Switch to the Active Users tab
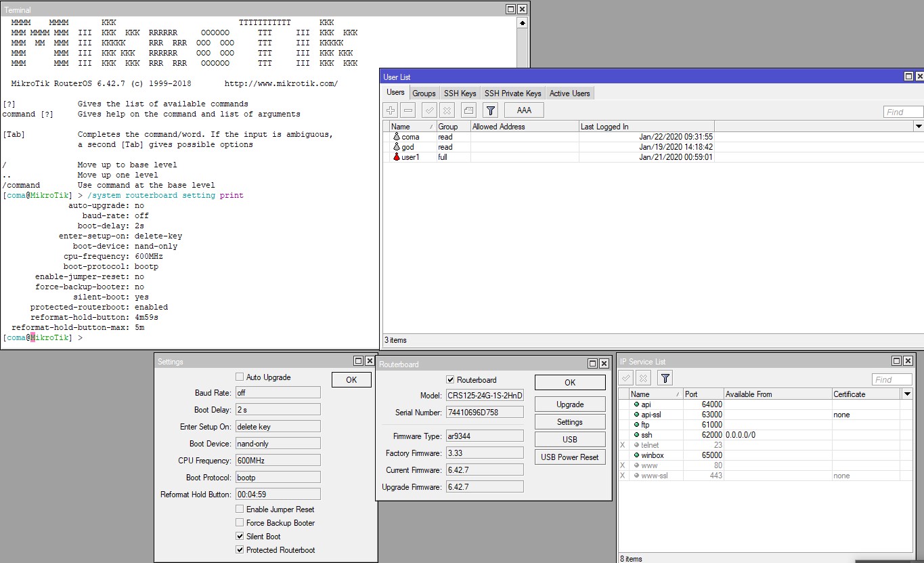This screenshot has height=563, width=924. coord(569,93)
